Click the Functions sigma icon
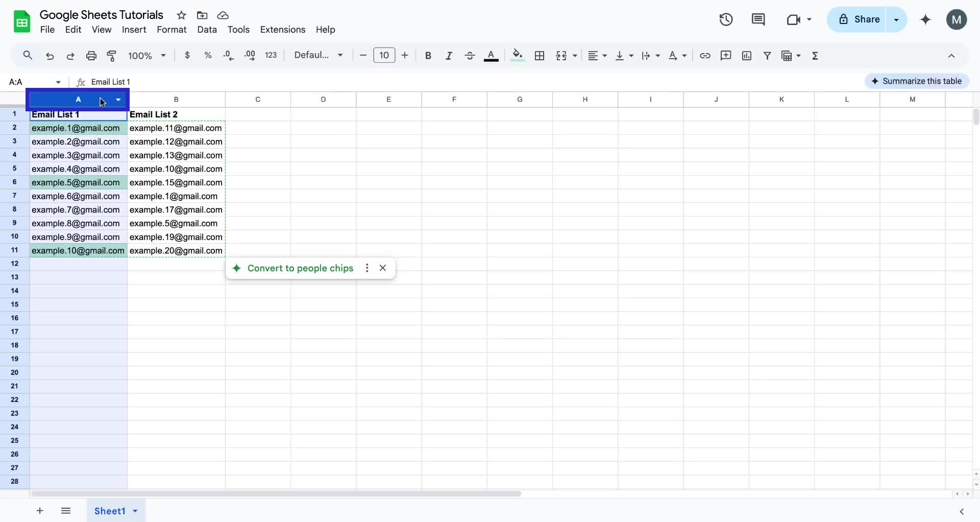 pos(815,55)
